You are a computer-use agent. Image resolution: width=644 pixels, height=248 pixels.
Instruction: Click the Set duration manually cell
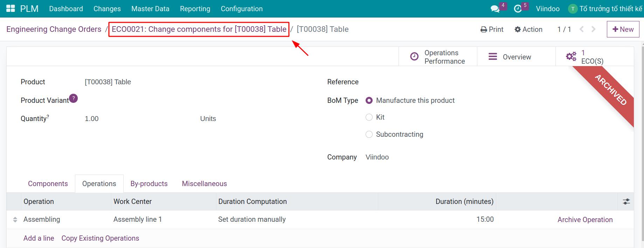297,220
